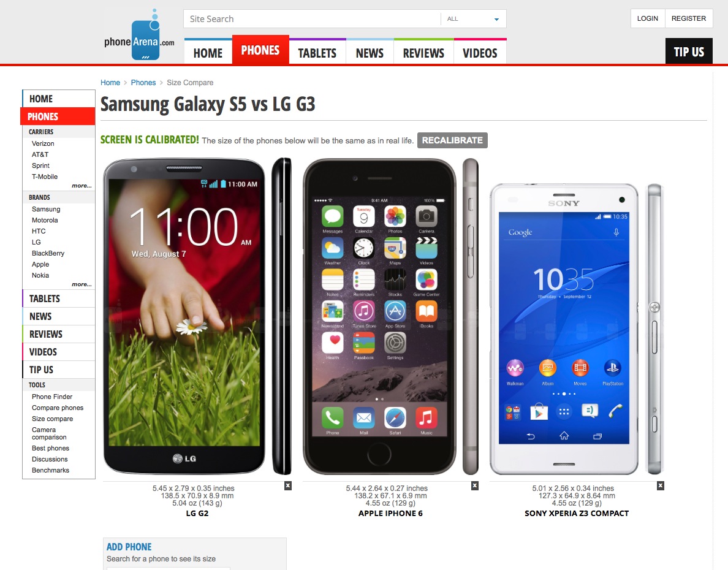
Task: Click the phoneArena.com logo
Action: (139, 36)
